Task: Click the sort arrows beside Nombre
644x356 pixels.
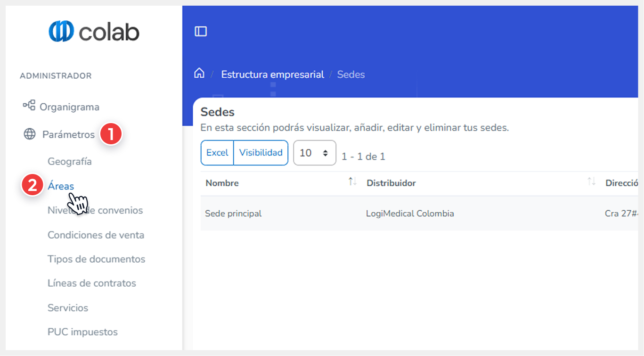Action: [352, 181]
